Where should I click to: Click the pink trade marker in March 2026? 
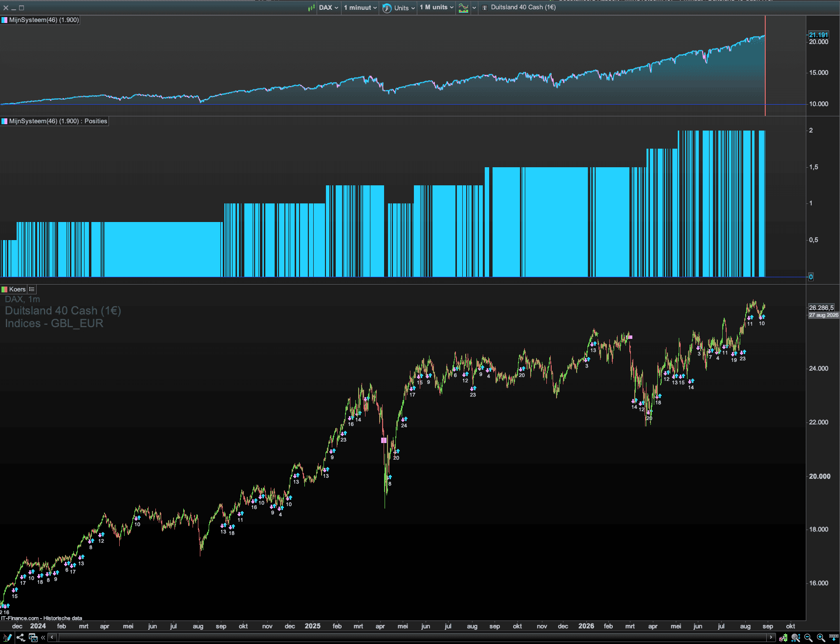click(630, 337)
